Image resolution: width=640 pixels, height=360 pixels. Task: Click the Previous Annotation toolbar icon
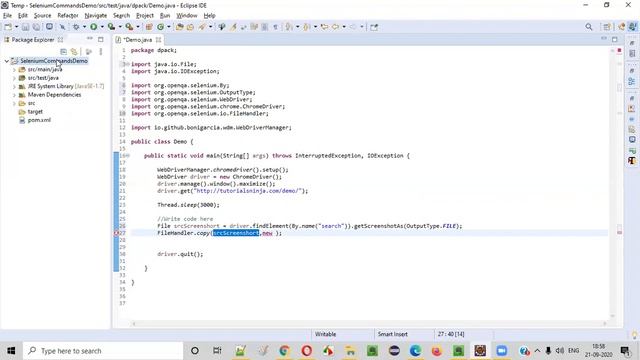coord(307,27)
